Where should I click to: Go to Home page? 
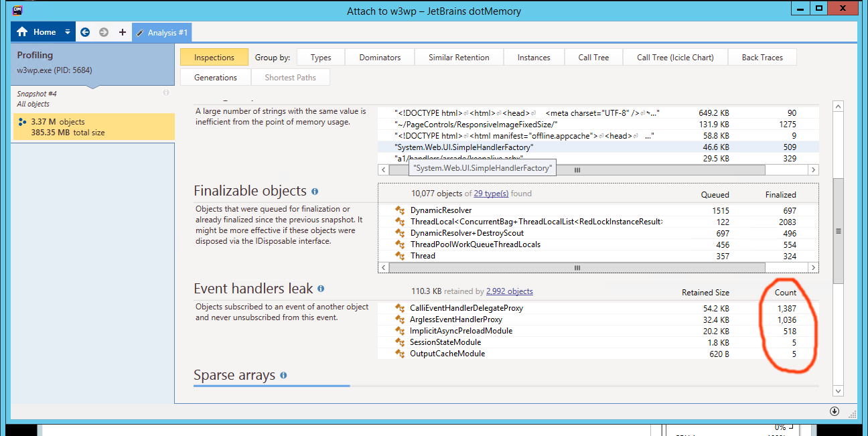37,32
